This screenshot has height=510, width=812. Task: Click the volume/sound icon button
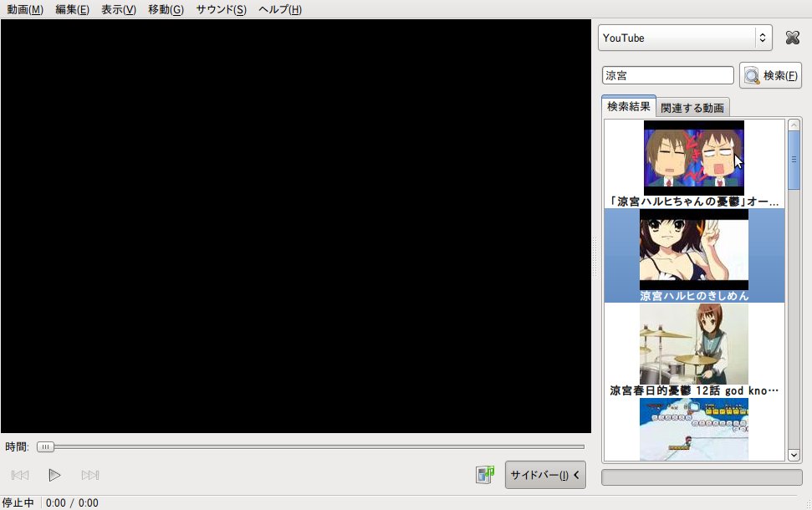[485, 474]
